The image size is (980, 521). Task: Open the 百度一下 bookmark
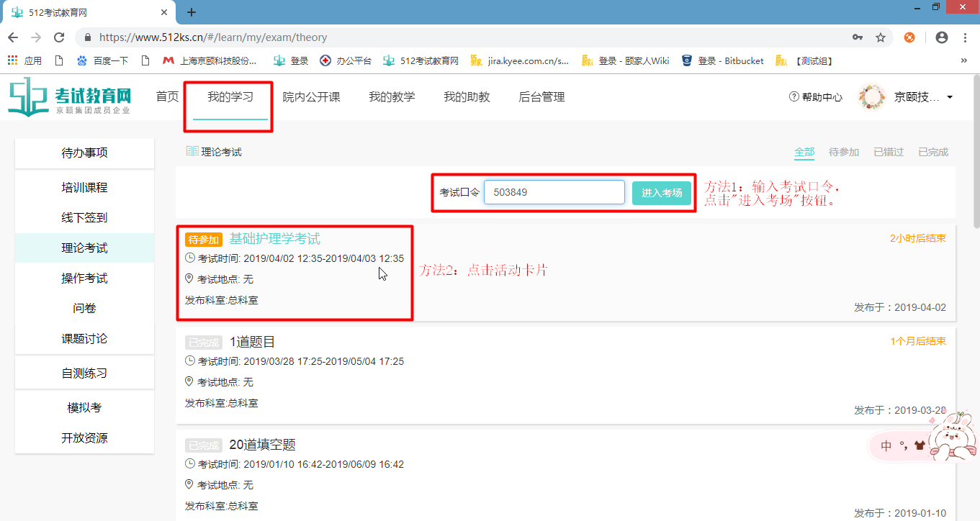pos(102,61)
